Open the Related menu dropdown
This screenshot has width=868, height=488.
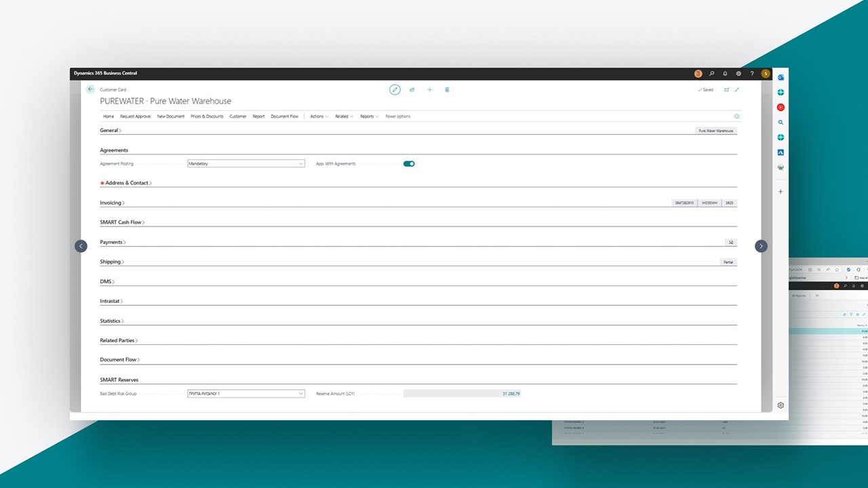click(x=344, y=117)
